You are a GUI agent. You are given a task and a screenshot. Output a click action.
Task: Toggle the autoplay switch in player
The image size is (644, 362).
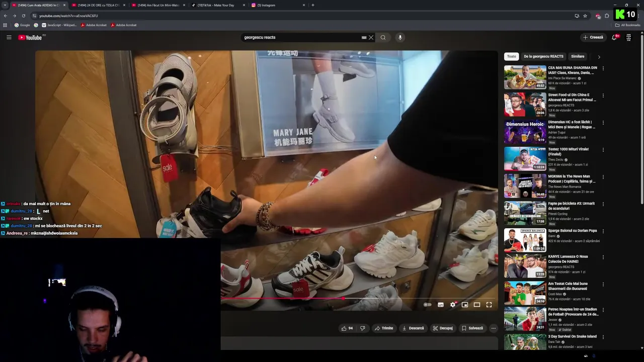(x=428, y=305)
